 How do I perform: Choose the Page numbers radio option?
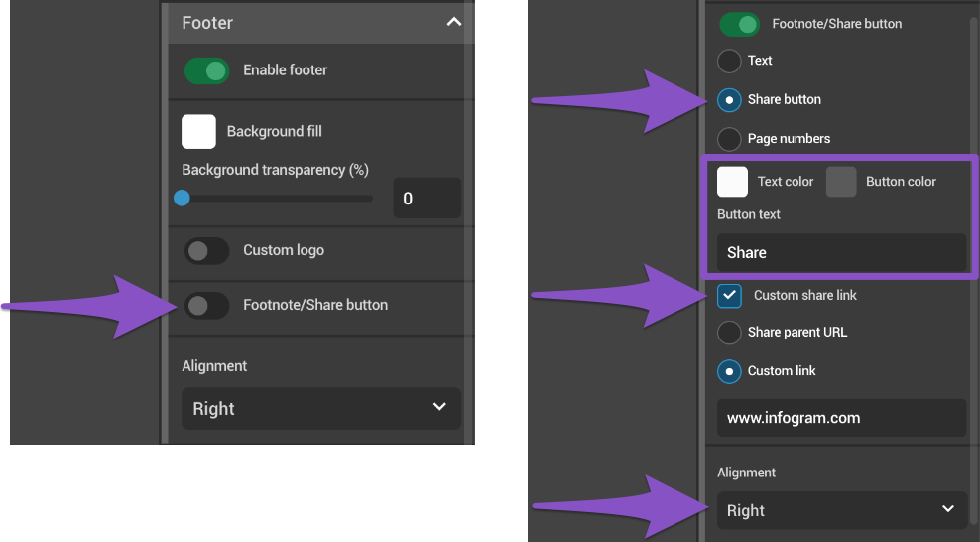(729, 139)
